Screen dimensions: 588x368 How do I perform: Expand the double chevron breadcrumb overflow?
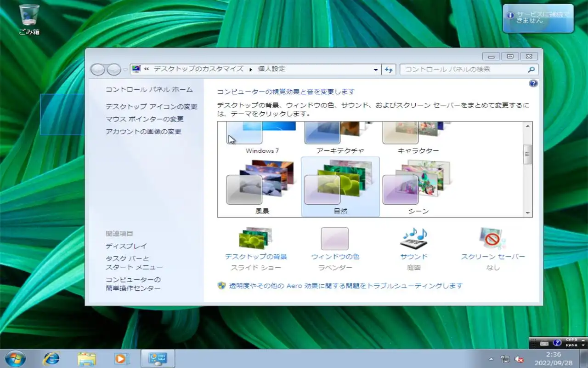[x=147, y=69]
